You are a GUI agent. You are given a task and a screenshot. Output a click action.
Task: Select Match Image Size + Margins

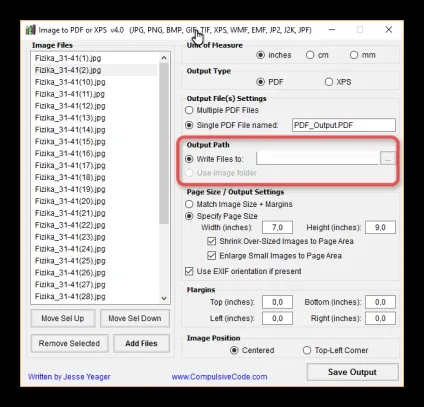coord(189,204)
